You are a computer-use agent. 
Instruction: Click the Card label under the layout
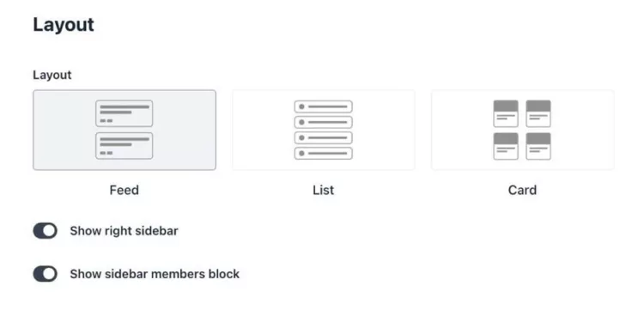point(522,190)
